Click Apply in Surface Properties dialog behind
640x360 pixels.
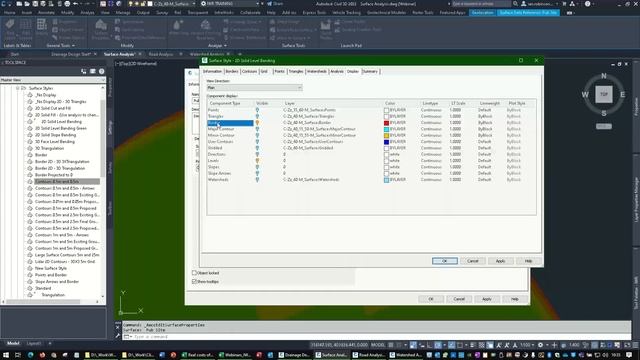487,299
